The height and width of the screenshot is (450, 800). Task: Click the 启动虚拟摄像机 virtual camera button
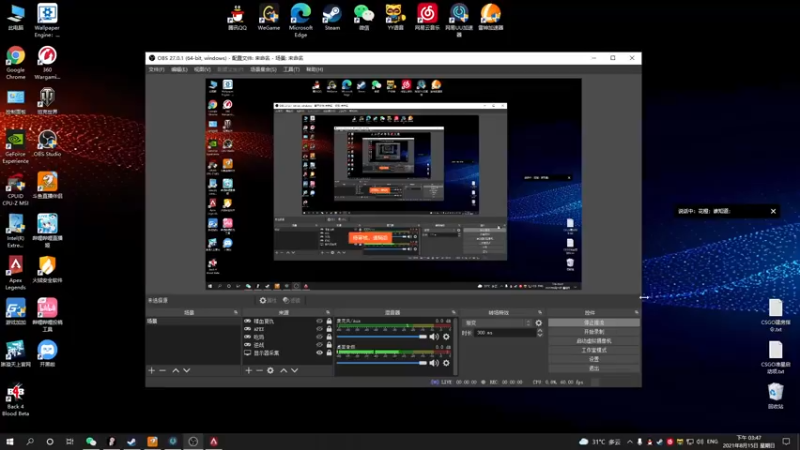pos(594,341)
